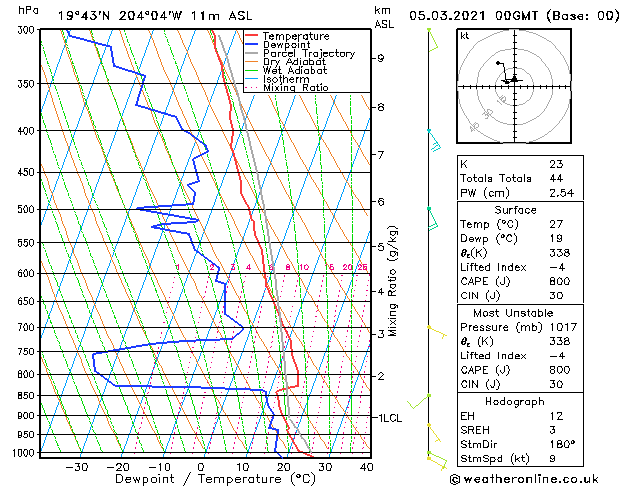Click the 'Dewpoint' legend entry
This screenshot has height=486, width=629.
coord(286,45)
